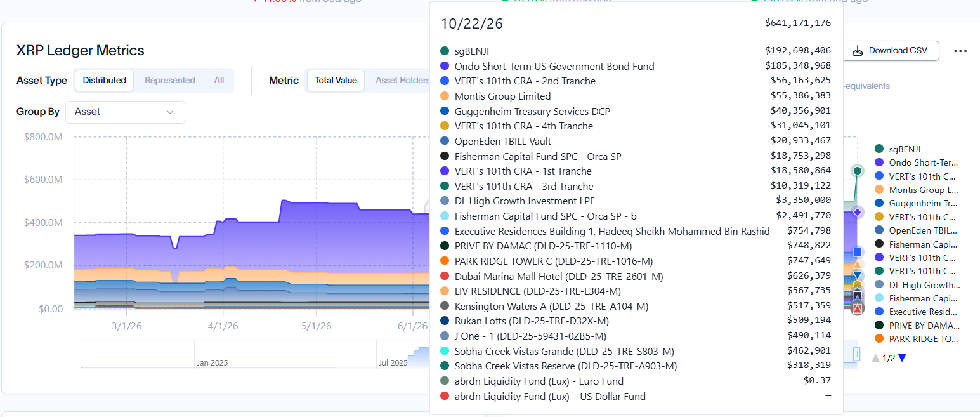980x417 pixels.
Task: Toggle Guggenheim Tr... legend series
Action: [917, 203]
